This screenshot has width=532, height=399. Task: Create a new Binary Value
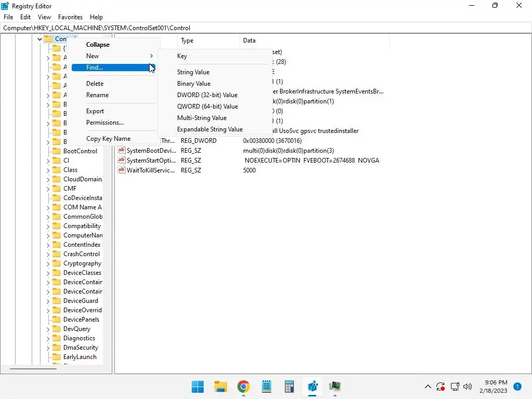point(194,84)
